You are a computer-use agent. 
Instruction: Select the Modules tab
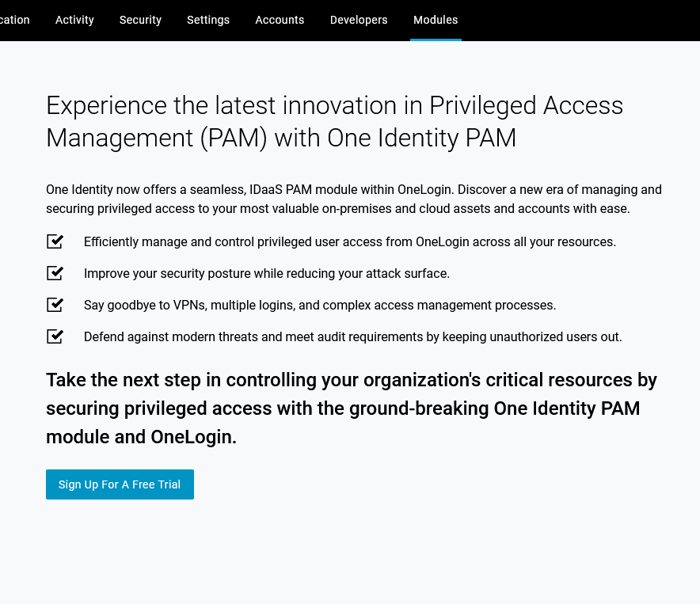[436, 20]
